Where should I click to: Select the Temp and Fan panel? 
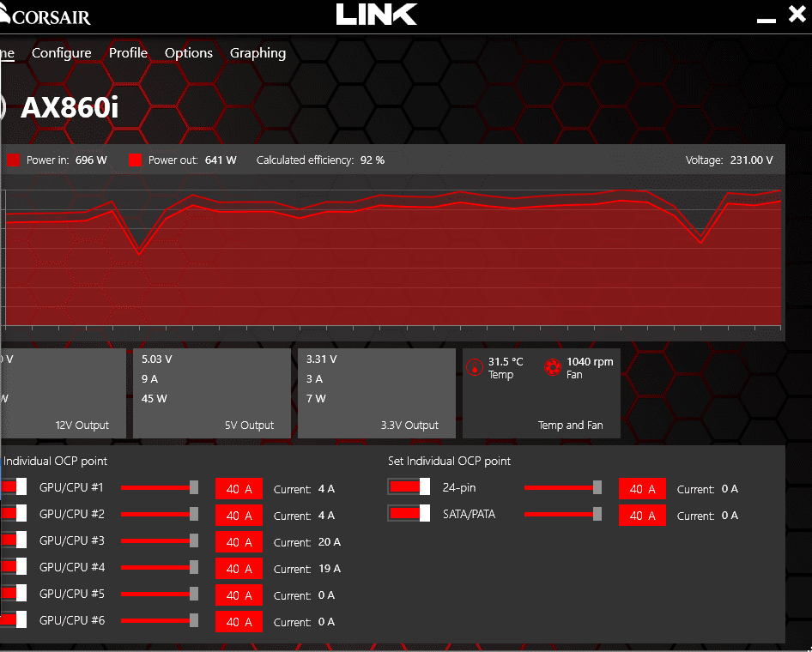click(x=541, y=393)
